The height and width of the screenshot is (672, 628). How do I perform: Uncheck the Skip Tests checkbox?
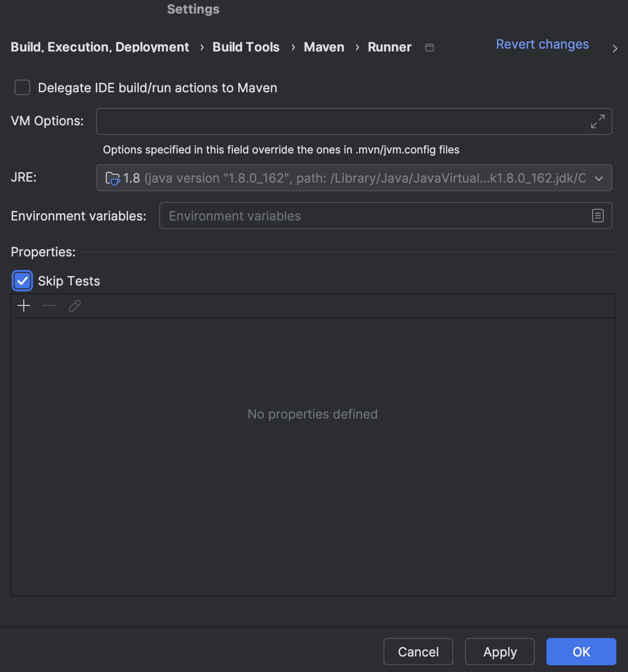tap(22, 281)
